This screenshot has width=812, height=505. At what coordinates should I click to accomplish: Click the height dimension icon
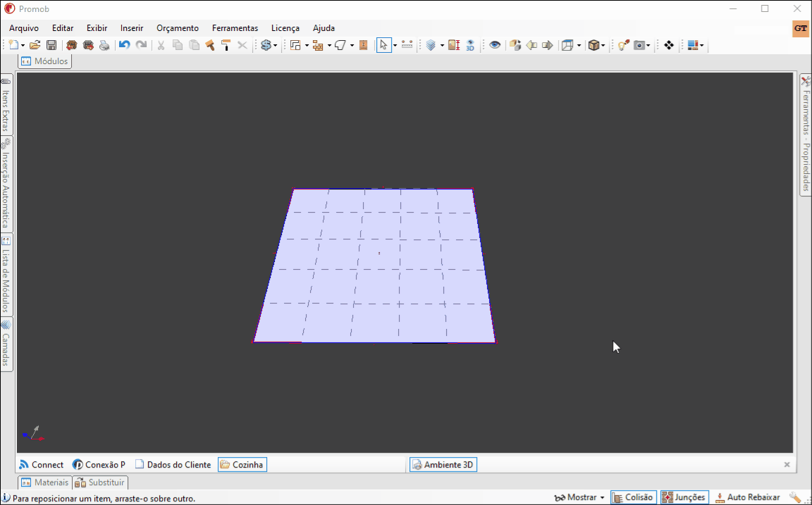[x=454, y=45]
